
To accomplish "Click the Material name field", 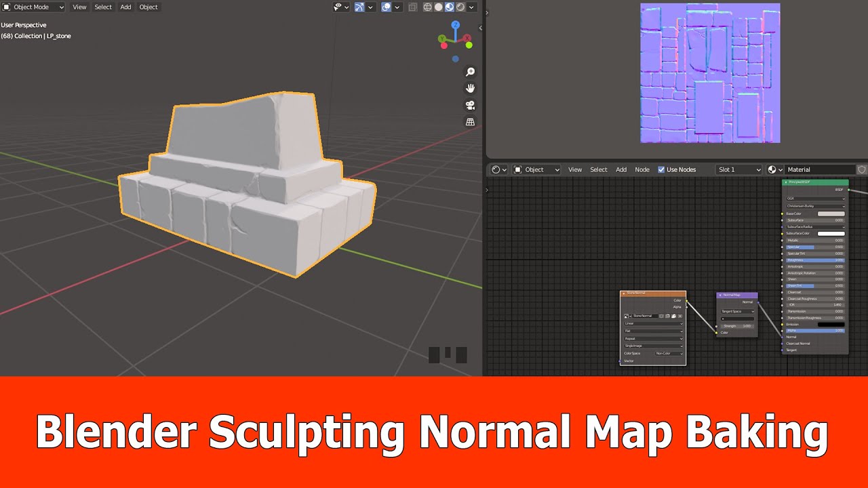I will pyautogui.click(x=820, y=169).
